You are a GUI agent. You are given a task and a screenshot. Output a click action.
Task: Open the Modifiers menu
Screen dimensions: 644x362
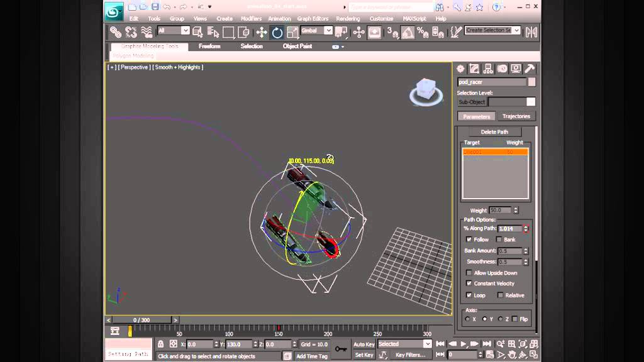[251, 18]
